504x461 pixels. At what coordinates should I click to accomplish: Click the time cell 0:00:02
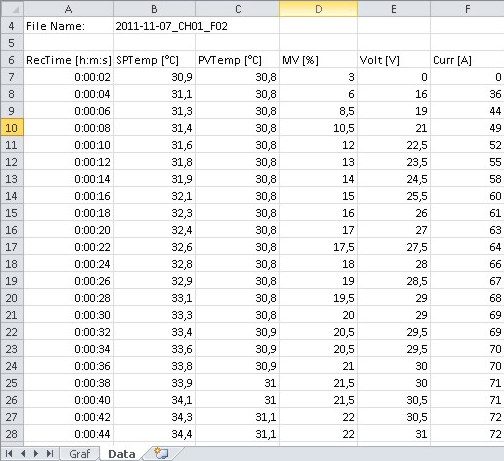coord(68,77)
